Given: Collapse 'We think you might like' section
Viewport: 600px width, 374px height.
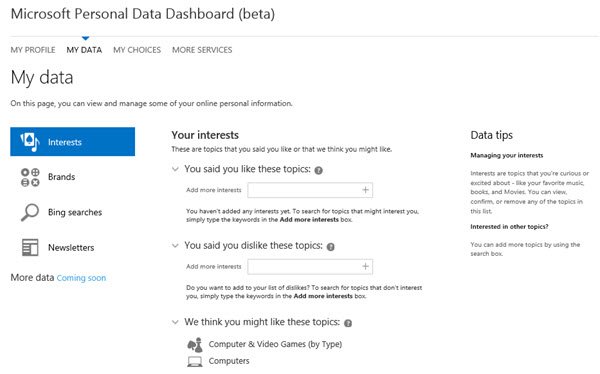Looking at the screenshot, I should [x=175, y=322].
